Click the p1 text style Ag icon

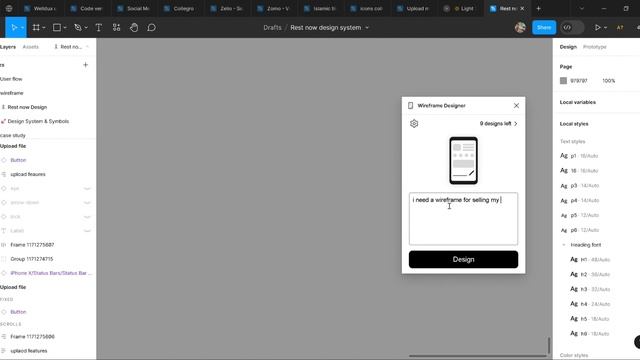click(564, 156)
